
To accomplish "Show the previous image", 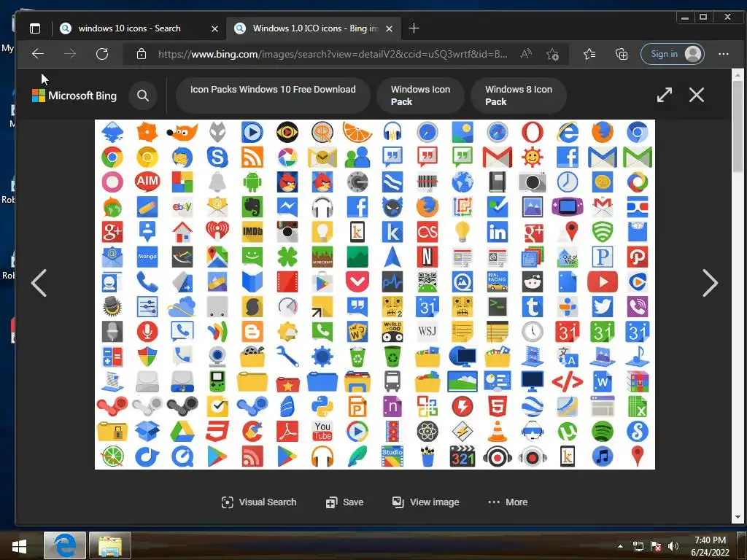I will click(x=39, y=283).
